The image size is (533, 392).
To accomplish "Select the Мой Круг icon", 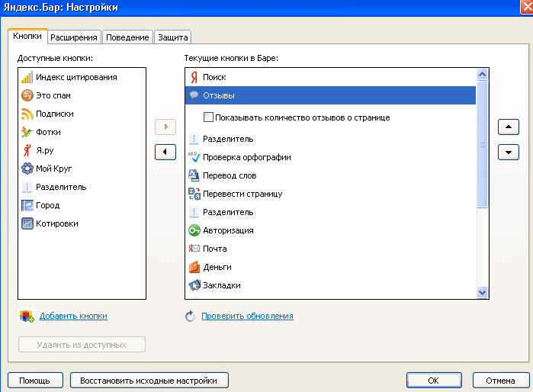I will [x=27, y=169].
